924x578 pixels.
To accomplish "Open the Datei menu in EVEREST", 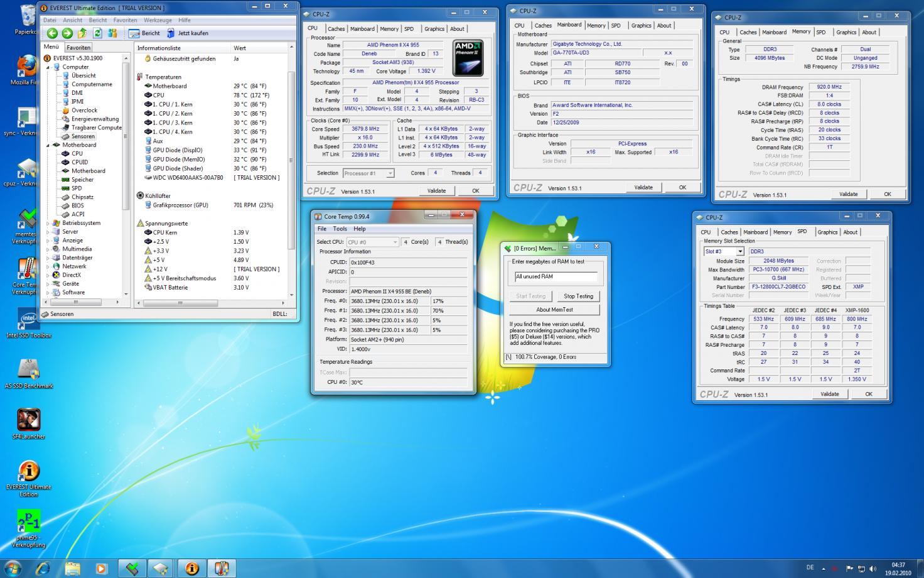I will click(50, 20).
